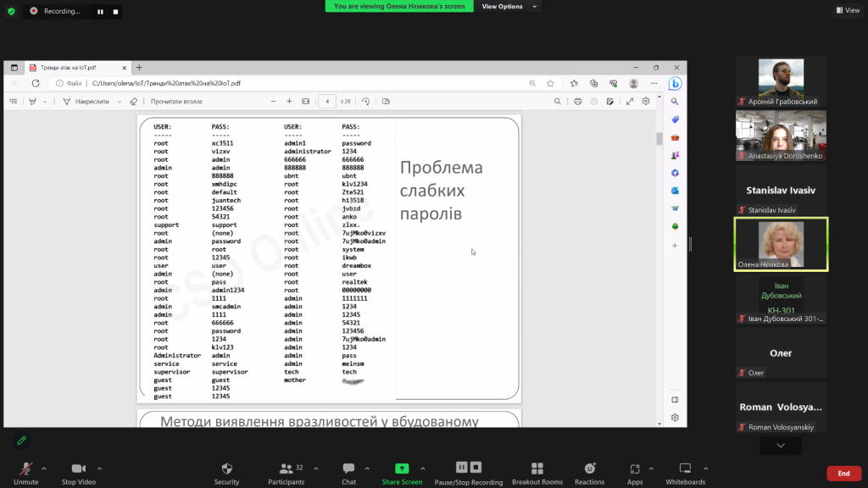This screenshot has height=488, width=868.
Task: Click the PDF vertical scrollbar thumb
Action: pyautogui.click(x=659, y=138)
